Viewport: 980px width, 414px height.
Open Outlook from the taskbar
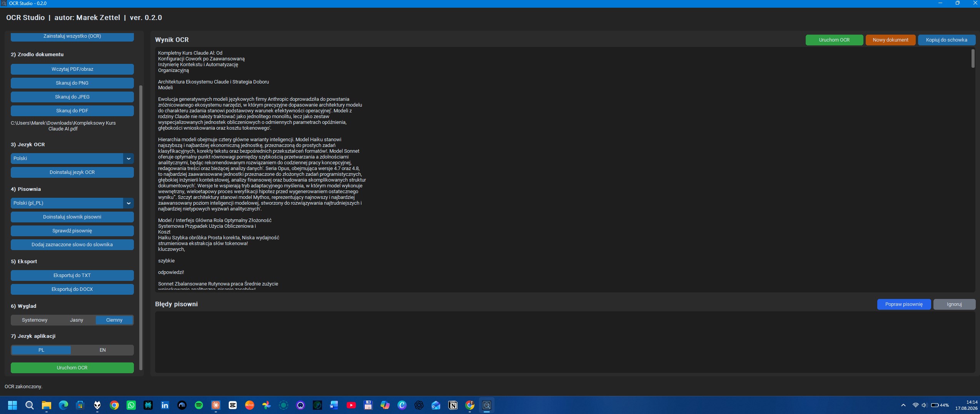pos(436,405)
